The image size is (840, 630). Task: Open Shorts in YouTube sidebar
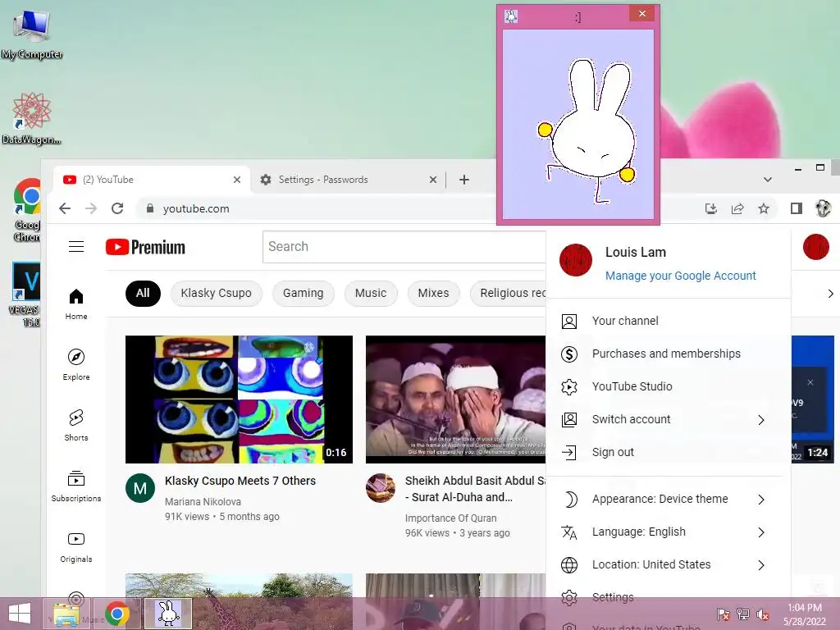[76, 426]
